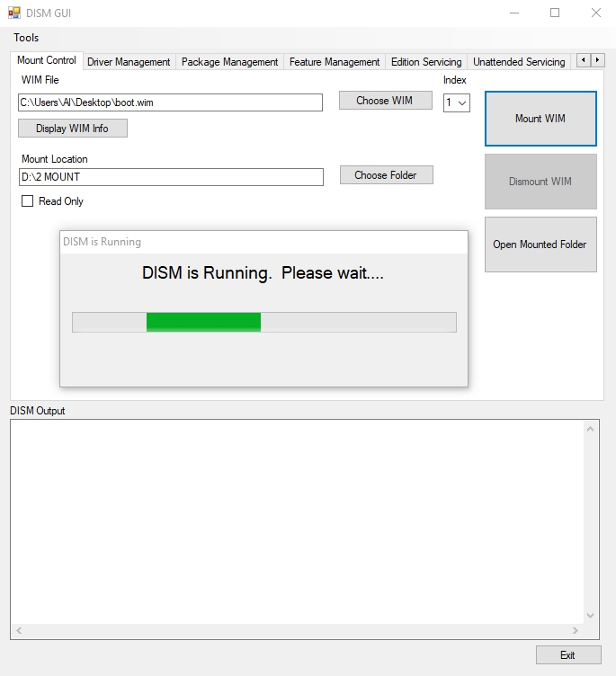616x676 pixels.
Task: Switch to the Mount Control tab
Action: (47, 60)
